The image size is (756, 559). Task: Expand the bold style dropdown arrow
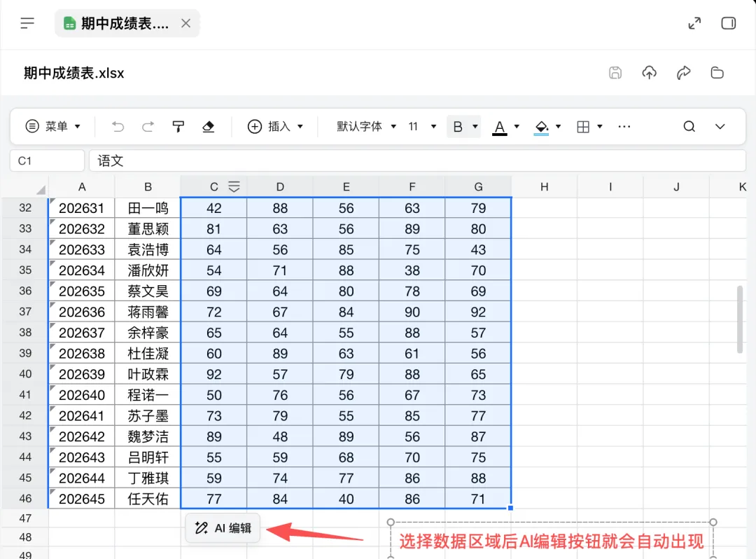(x=475, y=126)
